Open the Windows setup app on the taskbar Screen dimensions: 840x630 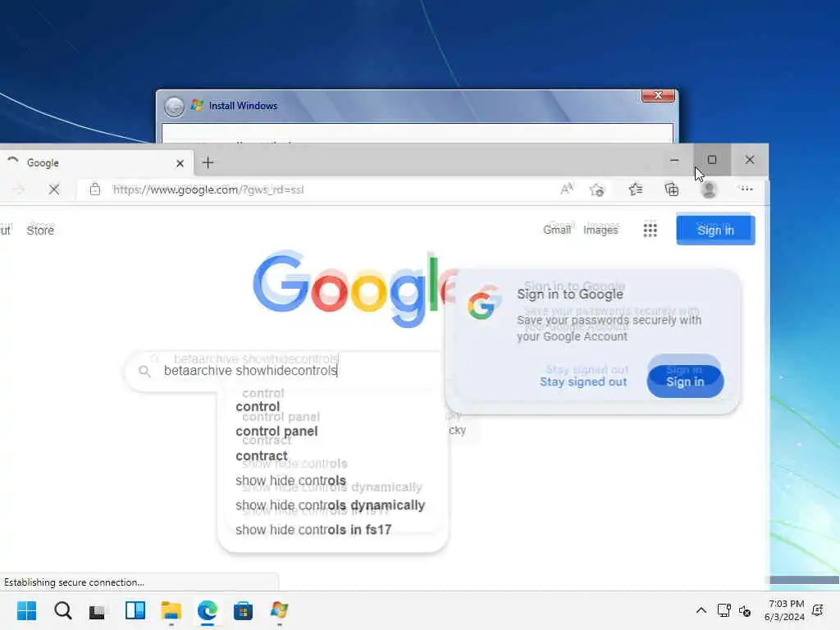[279, 610]
